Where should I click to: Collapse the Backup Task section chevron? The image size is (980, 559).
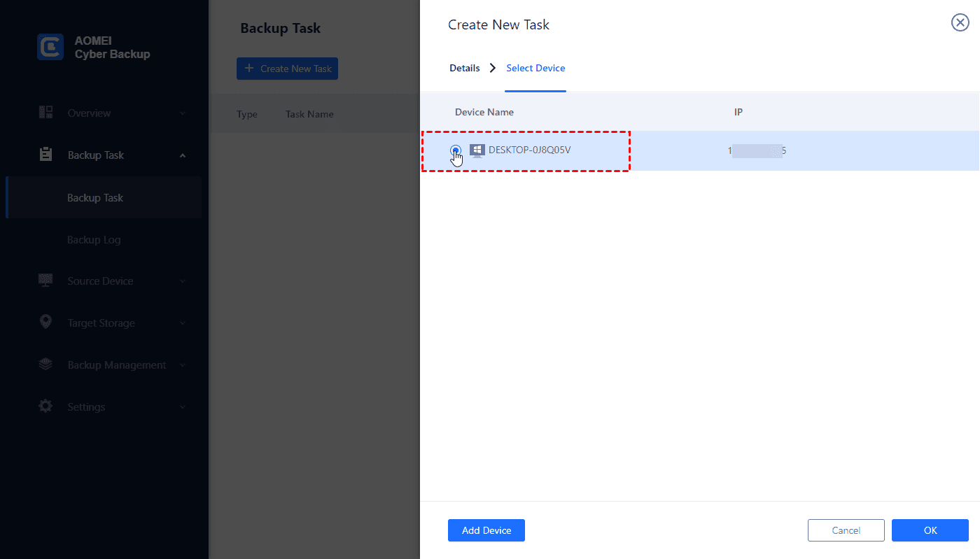click(183, 155)
